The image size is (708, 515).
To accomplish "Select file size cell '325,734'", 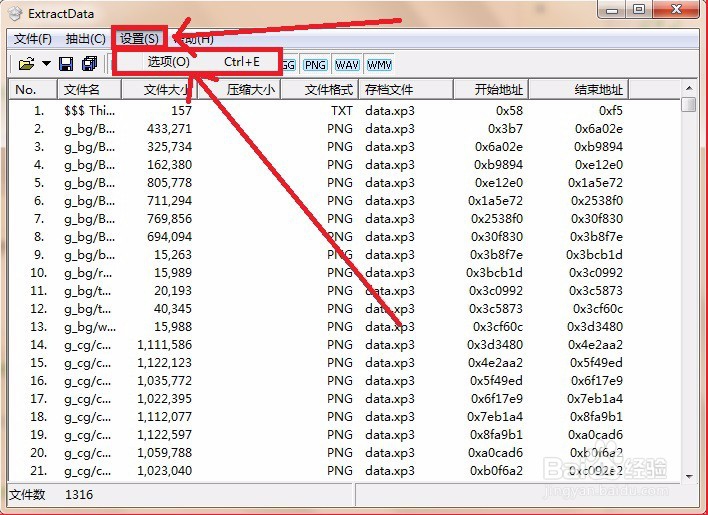I will (x=169, y=147).
